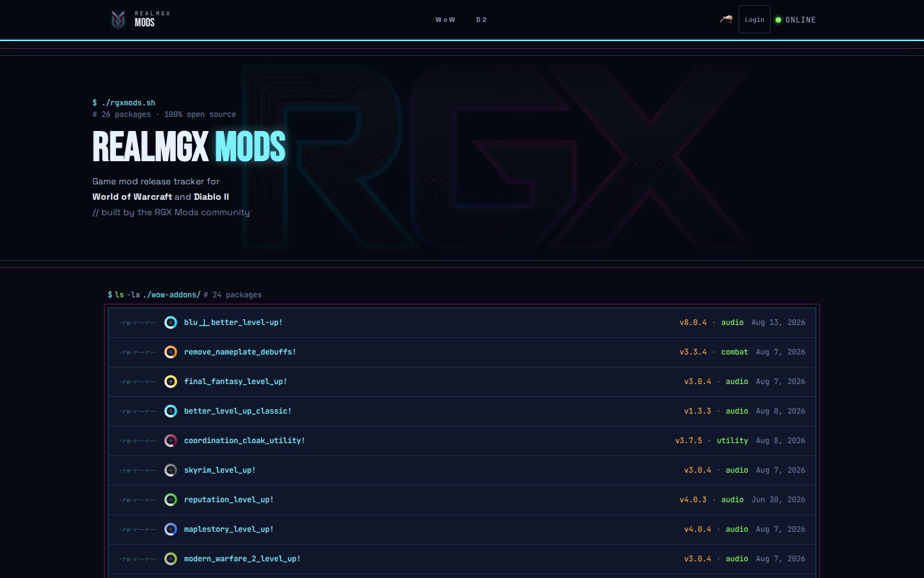Viewport: 924px width, 578px height.
Task: Click version v3.3.4 on remove_nameplate_debuffs!
Action: pyautogui.click(x=693, y=352)
